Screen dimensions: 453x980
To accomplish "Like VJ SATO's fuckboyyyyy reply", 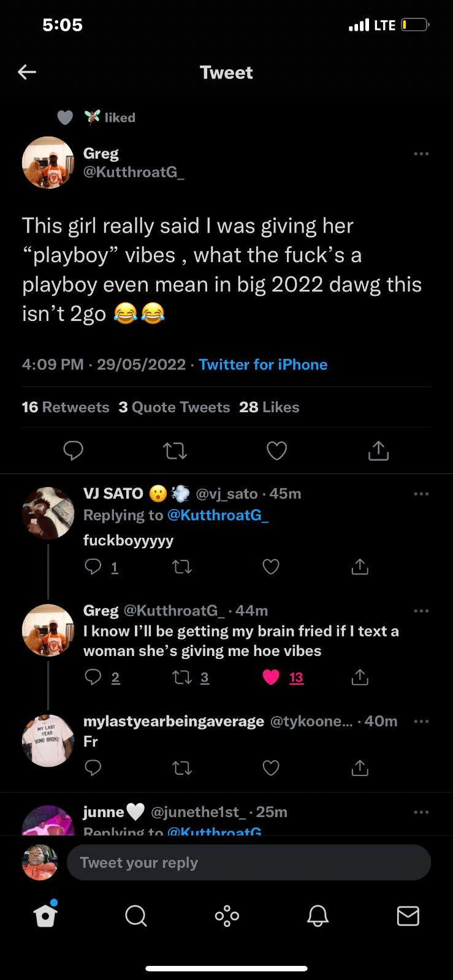I will tap(271, 567).
